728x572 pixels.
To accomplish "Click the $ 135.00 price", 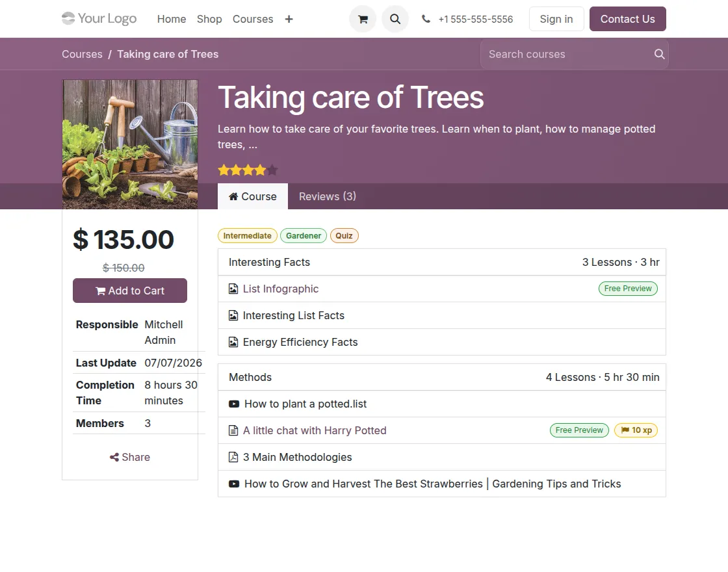I will pyautogui.click(x=123, y=240).
